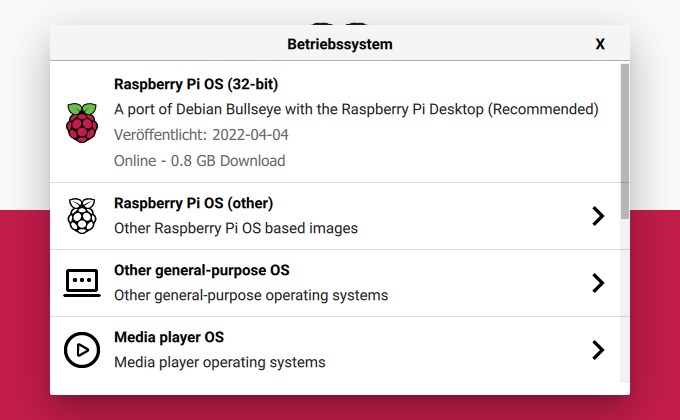Click scrollbar track below the thumb
This screenshot has width=680, height=420.
tap(624, 301)
